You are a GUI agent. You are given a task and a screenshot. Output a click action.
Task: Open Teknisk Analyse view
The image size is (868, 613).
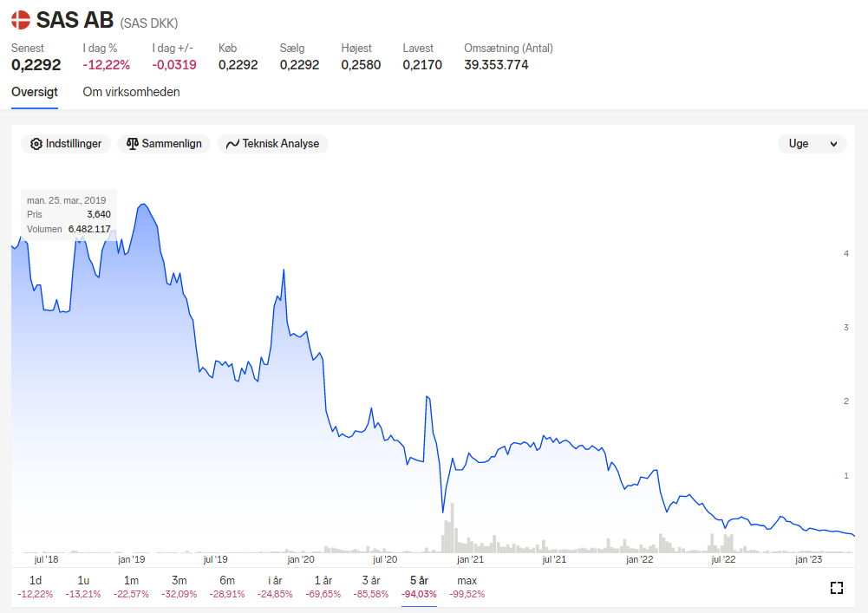[x=273, y=144]
